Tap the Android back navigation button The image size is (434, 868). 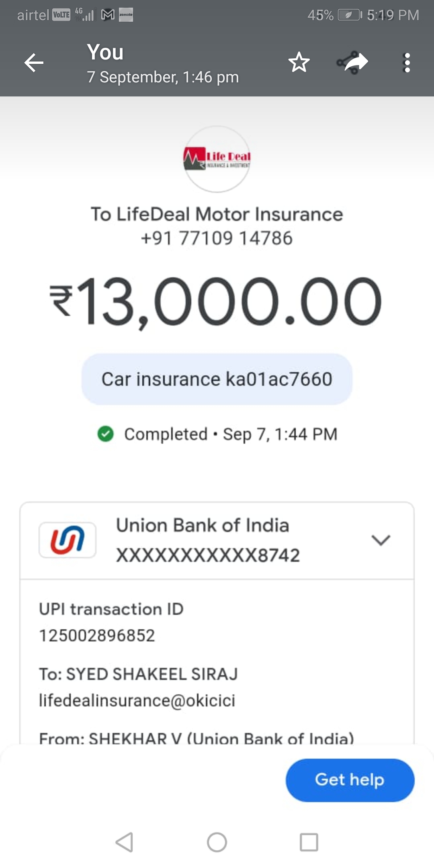[x=124, y=842]
